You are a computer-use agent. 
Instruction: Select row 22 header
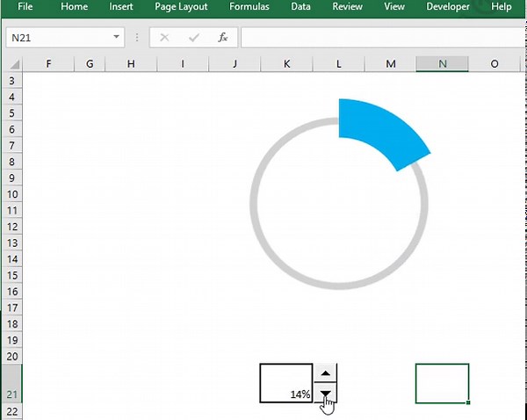pyautogui.click(x=12, y=411)
